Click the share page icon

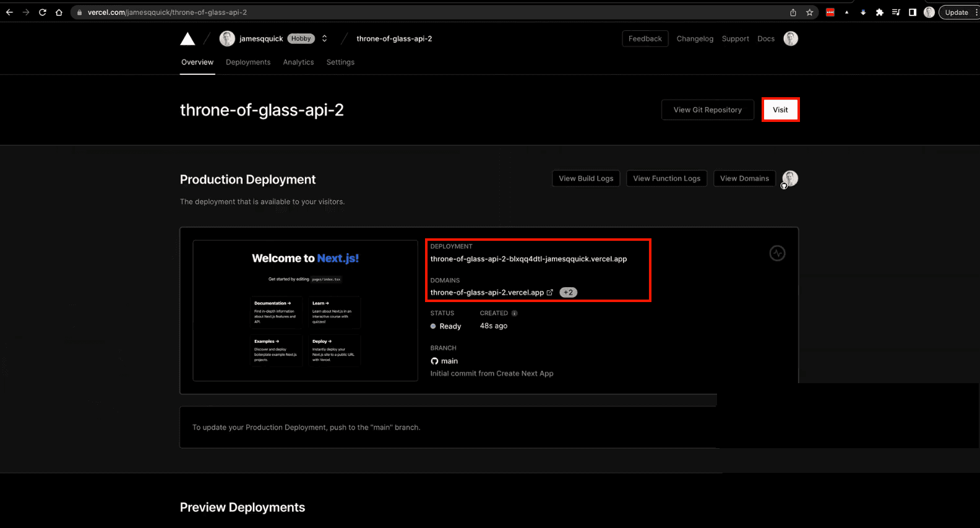click(793, 12)
